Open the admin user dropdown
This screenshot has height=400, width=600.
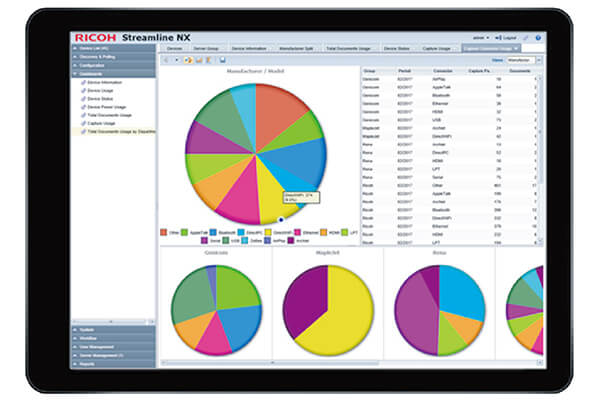pos(481,38)
